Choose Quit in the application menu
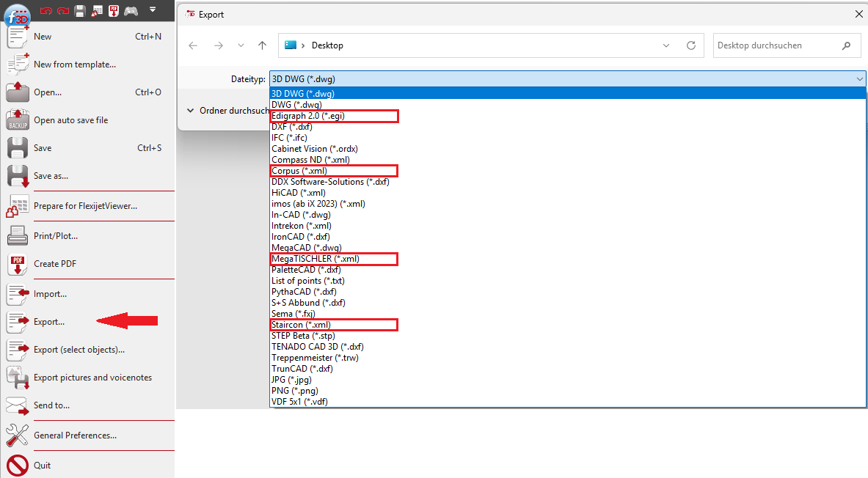The image size is (868, 478). point(42,466)
